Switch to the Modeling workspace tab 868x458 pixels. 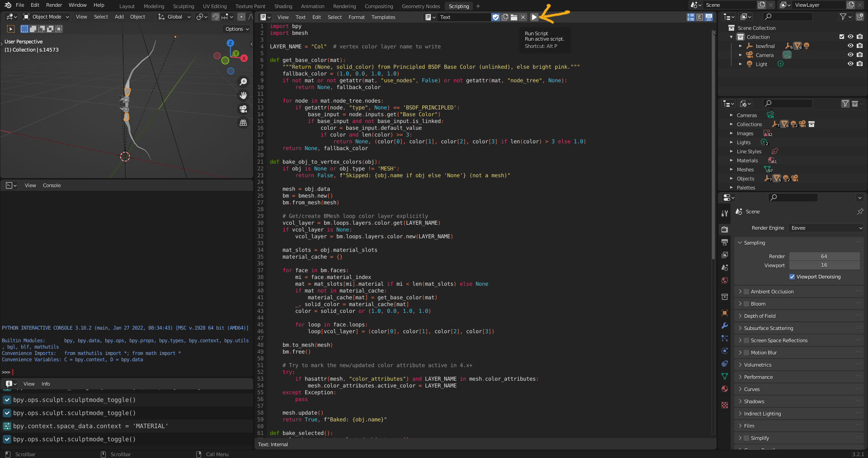click(154, 6)
